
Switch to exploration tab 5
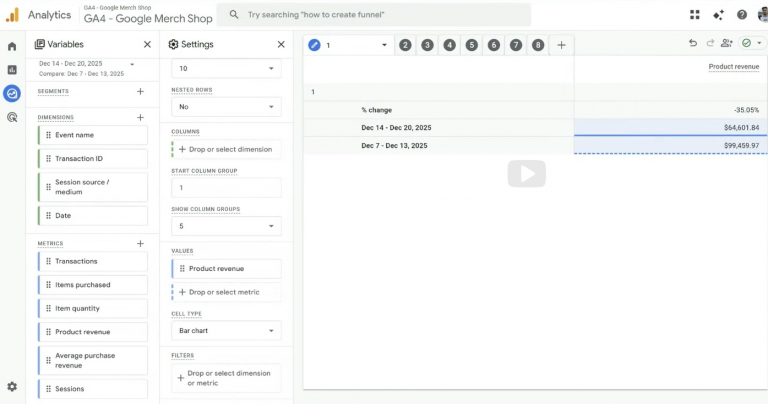[471, 45]
